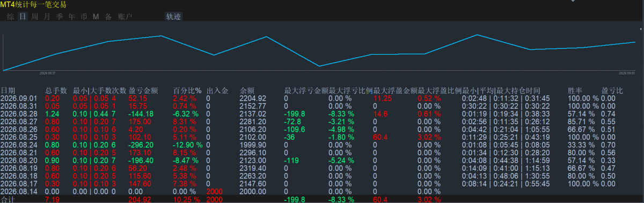Select the 2026.08.24 date row

pyautogui.click(x=19, y=145)
